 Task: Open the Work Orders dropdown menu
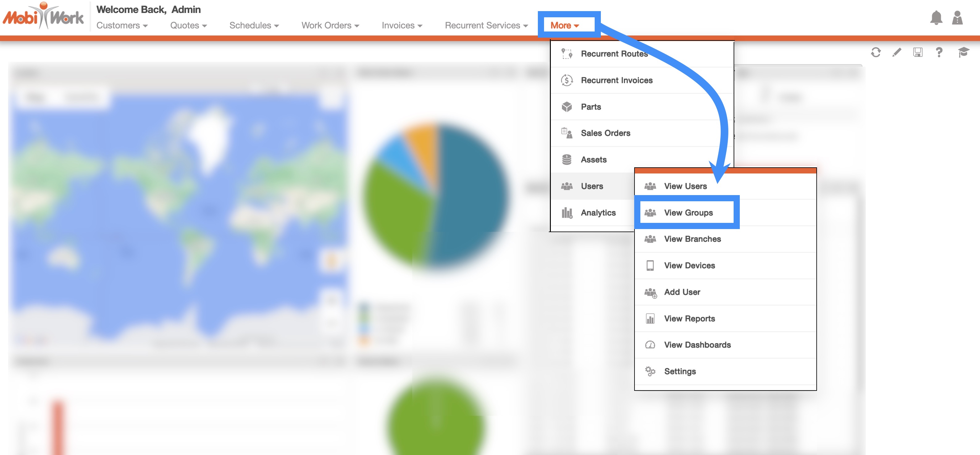pos(330,26)
